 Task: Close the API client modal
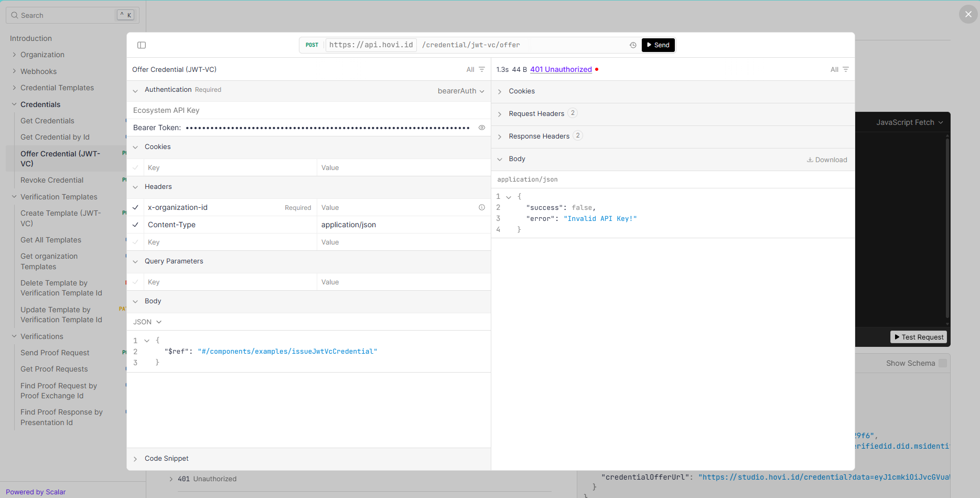(968, 14)
